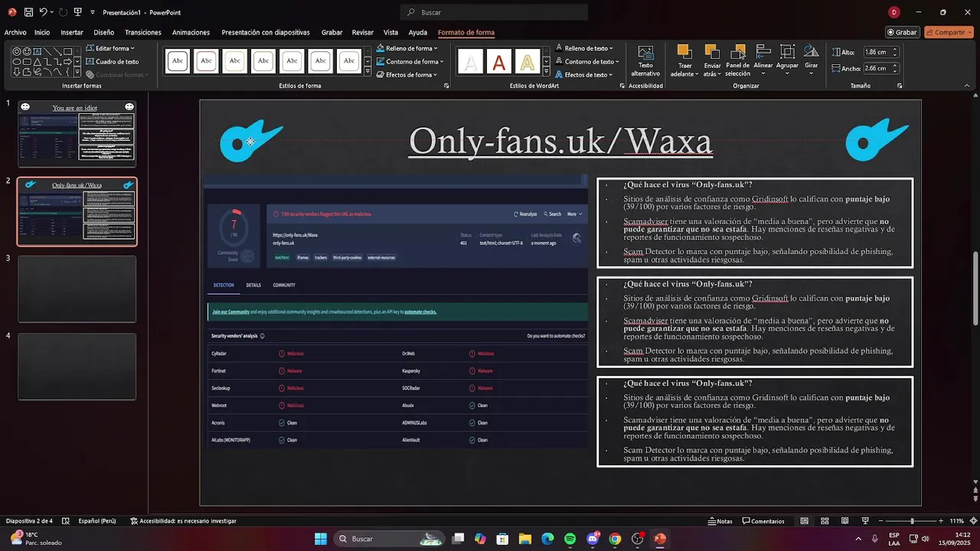The image size is (980, 551).
Task: Select blank slide 3 thumbnail
Action: [x=77, y=289]
